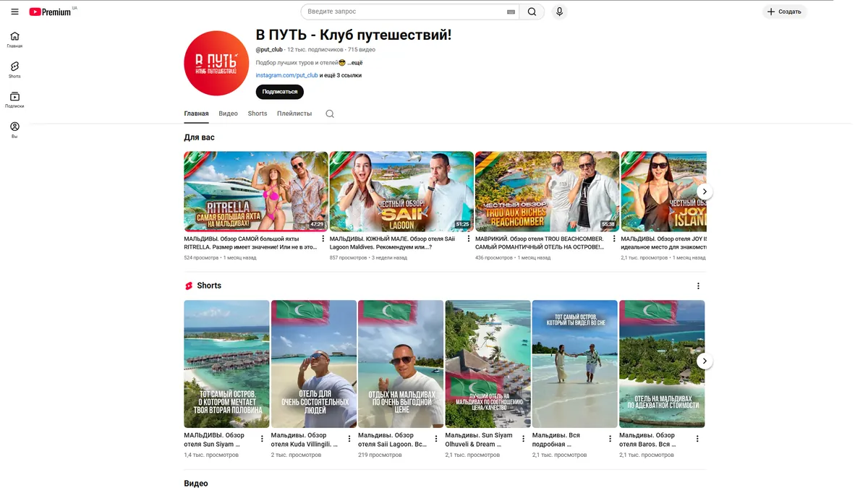The width and height of the screenshot is (868, 488).
Task: Open the on-screen keyboard icon in search
Action: [x=511, y=12]
